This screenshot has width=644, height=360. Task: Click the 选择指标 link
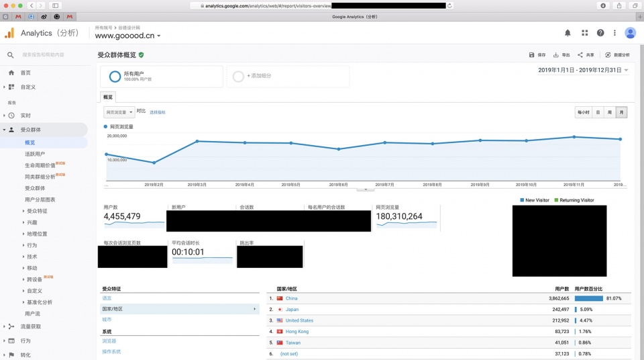[x=157, y=112]
